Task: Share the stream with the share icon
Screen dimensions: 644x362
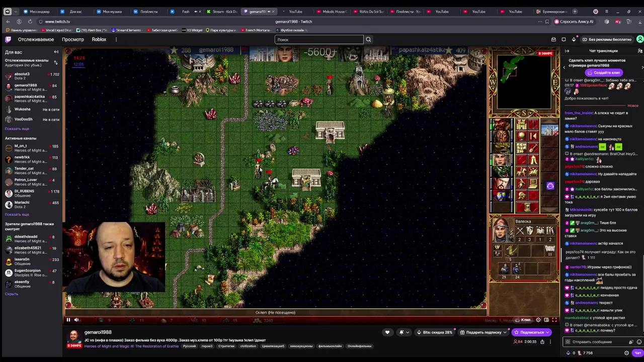Action: point(542,342)
